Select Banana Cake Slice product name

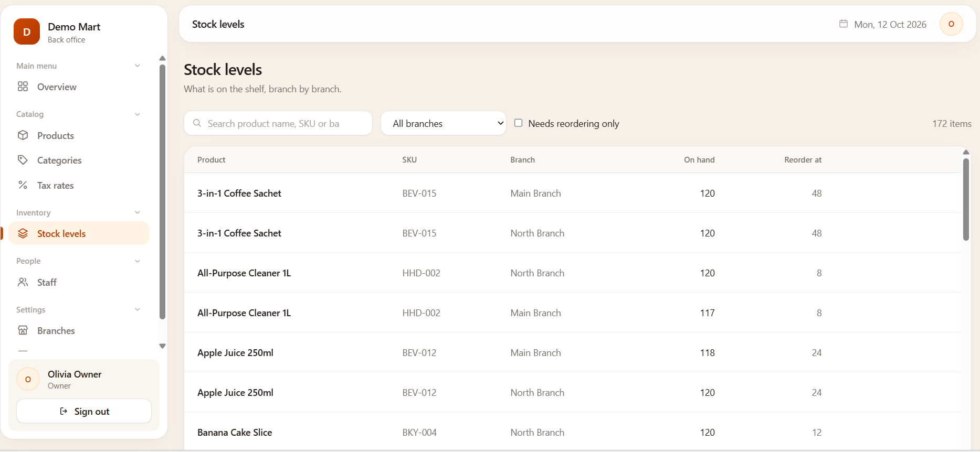(235, 432)
